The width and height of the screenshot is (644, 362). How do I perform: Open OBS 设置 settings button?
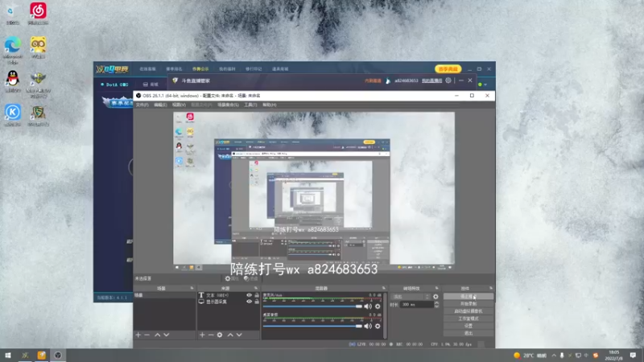[469, 326]
